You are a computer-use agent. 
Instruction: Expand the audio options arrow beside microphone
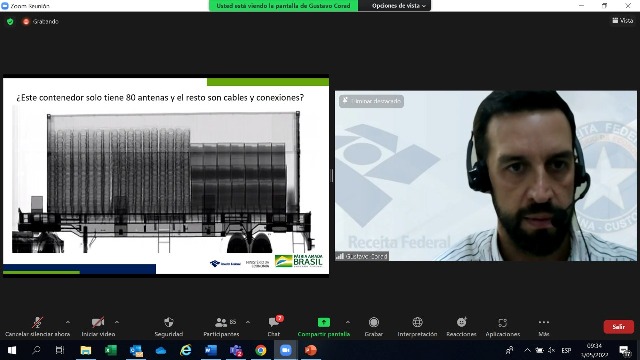click(68, 322)
